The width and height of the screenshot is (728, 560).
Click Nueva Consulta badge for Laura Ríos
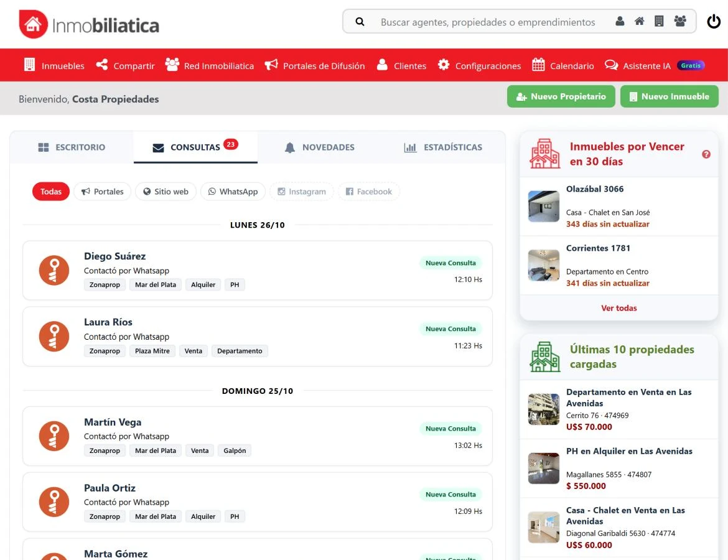point(450,329)
